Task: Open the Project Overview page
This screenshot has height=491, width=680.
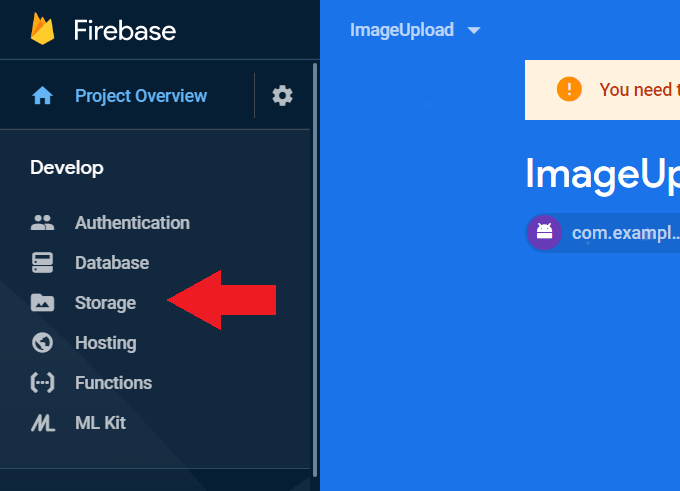Action: point(141,96)
